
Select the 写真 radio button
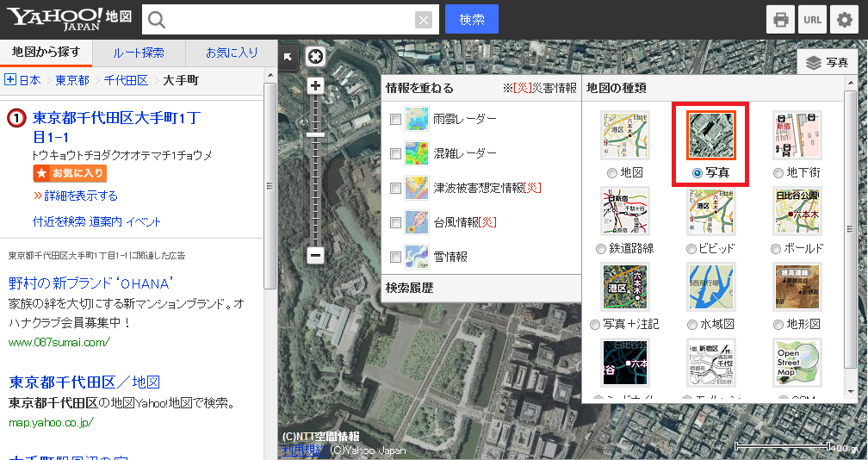pyautogui.click(x=697, y=173)
